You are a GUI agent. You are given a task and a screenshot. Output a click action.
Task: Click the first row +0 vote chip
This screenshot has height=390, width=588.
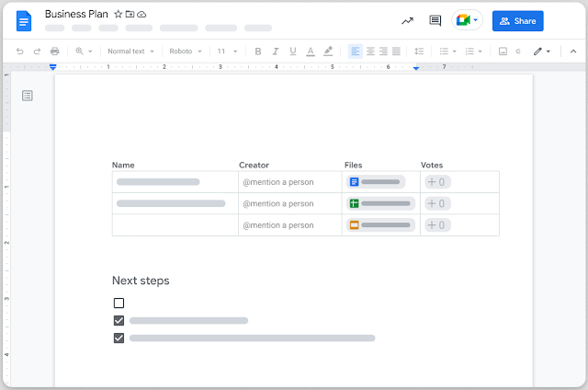click(437, 182)
